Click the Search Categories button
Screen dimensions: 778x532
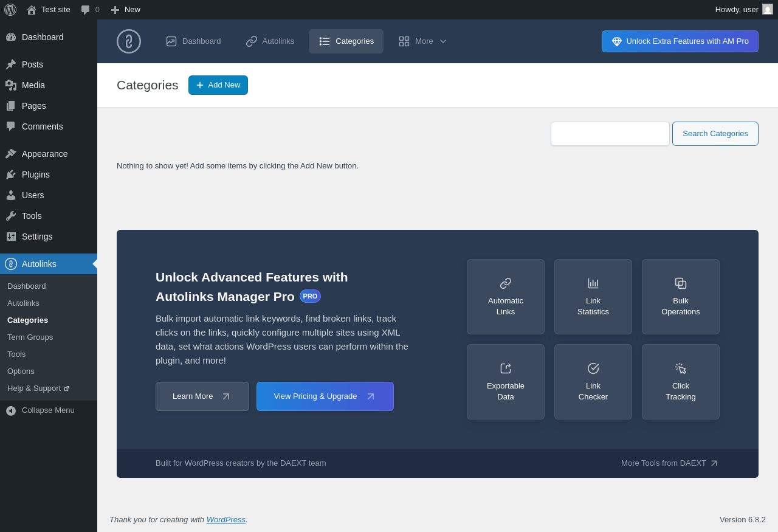coord(715,134)
